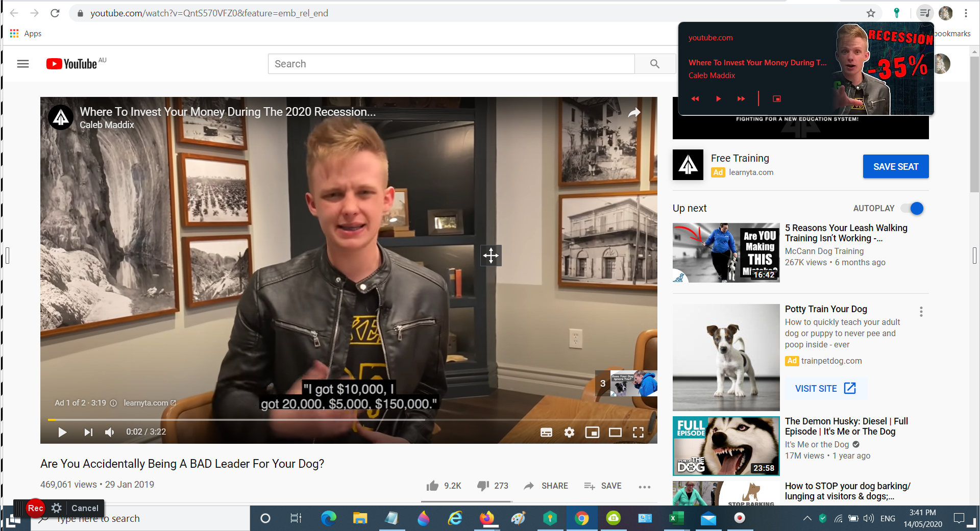Play the video in the player
The image size is (980, 531).
click(x=62, y=432)
